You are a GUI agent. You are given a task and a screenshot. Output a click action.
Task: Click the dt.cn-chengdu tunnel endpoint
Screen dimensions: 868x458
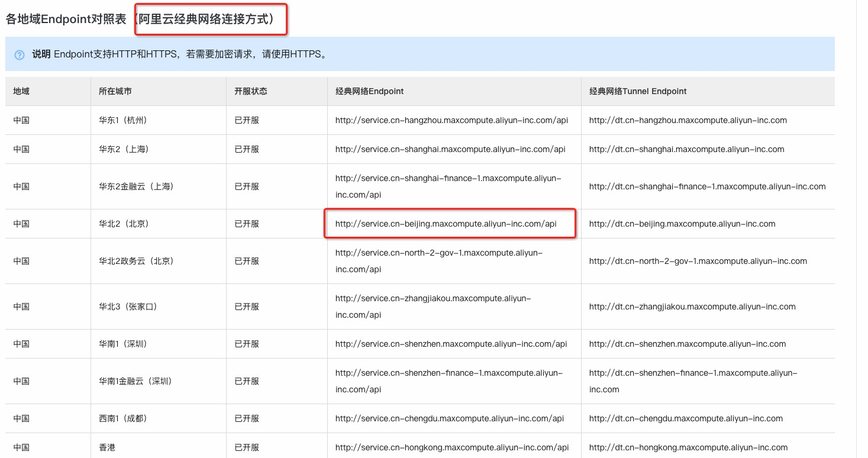686,418
